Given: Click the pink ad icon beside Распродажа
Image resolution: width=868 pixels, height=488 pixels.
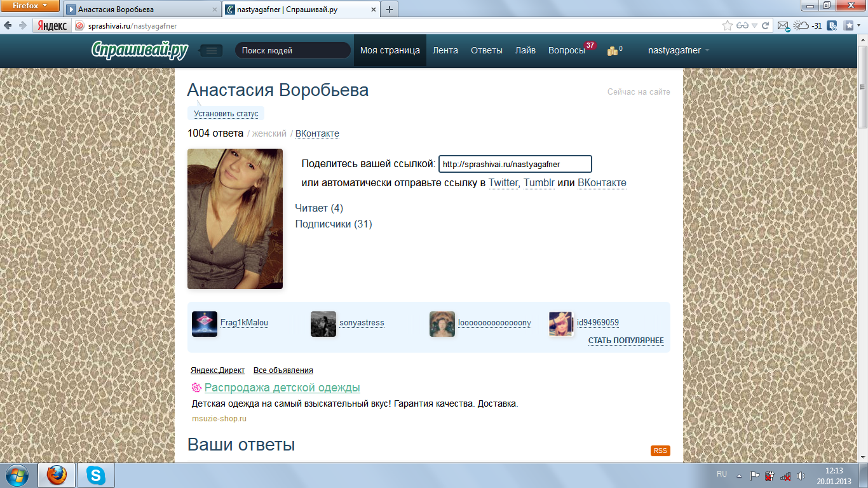Looking at the screenshot, I should (196, 388).
